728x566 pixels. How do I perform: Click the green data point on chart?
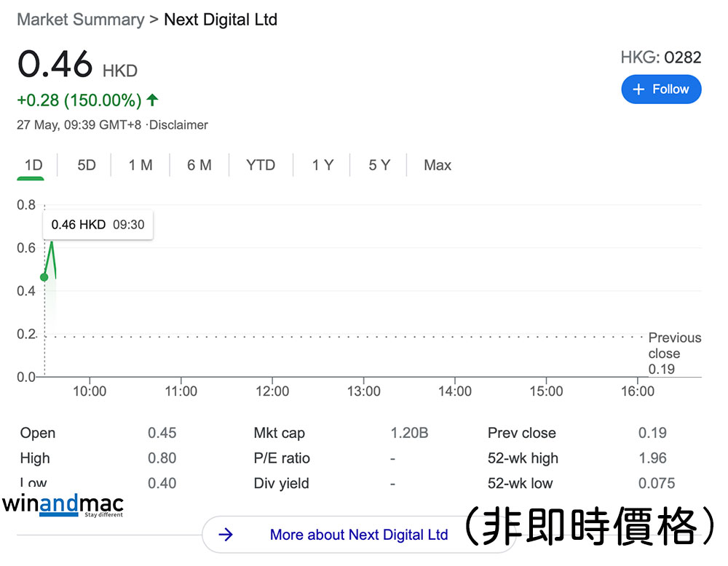coord(44,277)
